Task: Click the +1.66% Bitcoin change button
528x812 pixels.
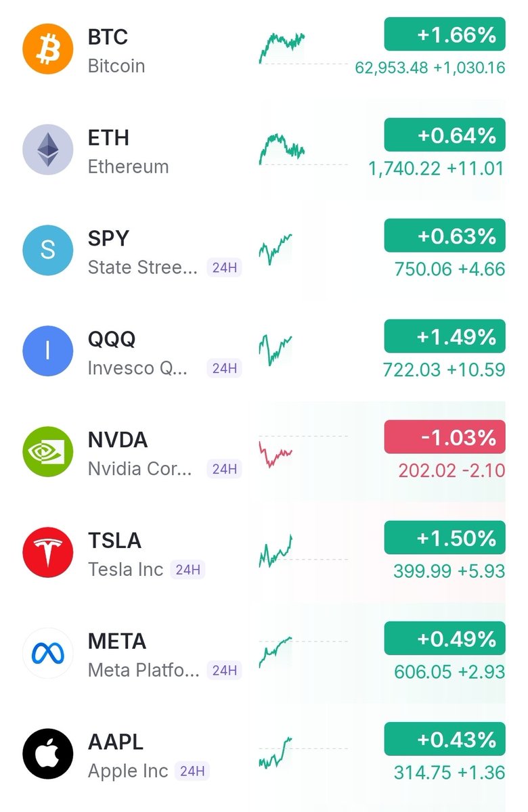Action: 445,35
